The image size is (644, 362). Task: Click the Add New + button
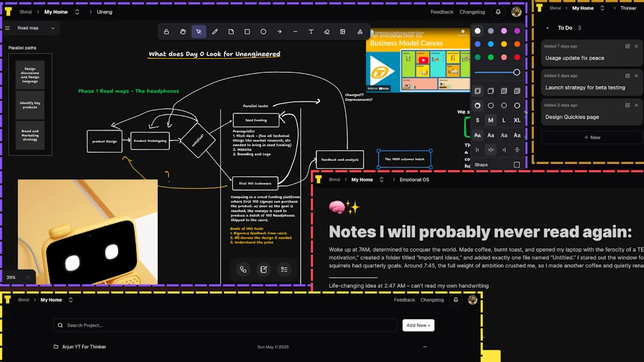coord(418,325)
